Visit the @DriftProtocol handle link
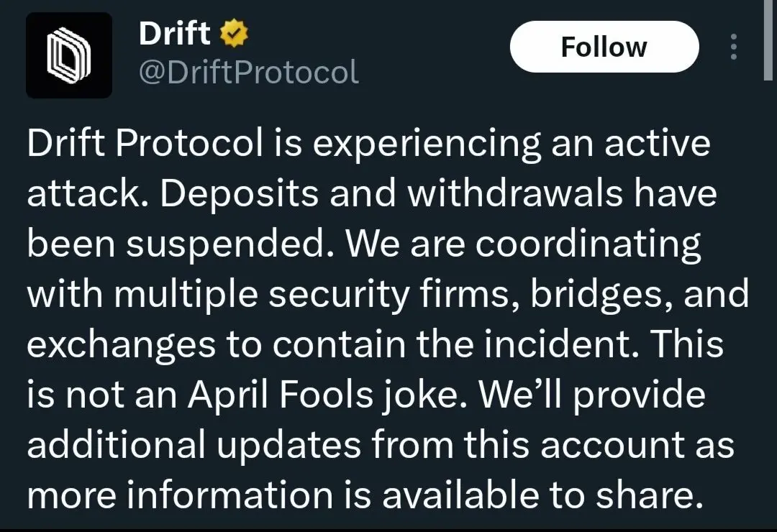The height and width of the screenshot is (532, 777). point(247,71)
